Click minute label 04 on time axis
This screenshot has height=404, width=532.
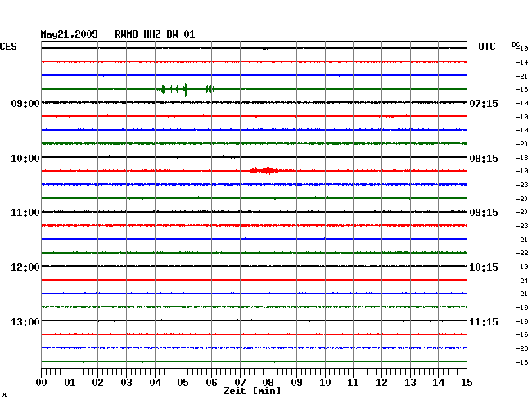(155, 383)
